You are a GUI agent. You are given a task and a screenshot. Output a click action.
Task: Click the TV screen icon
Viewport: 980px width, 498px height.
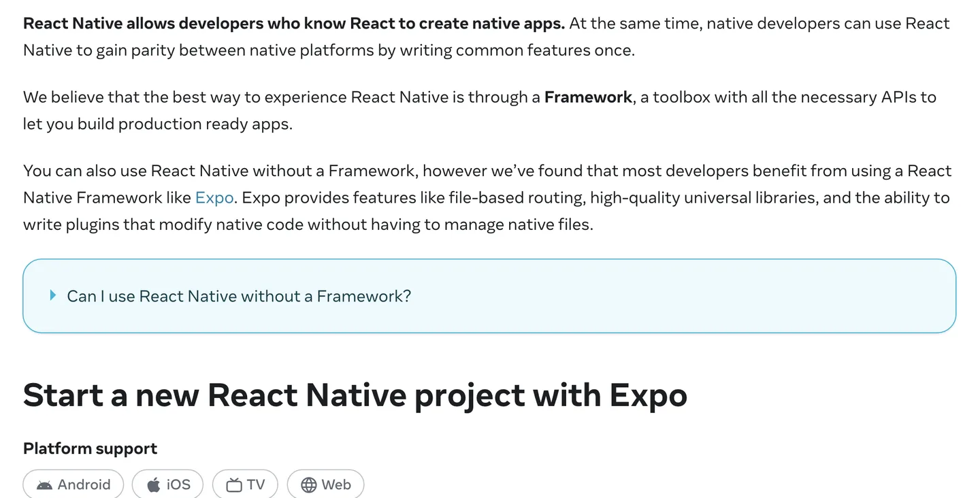point(234,485)
